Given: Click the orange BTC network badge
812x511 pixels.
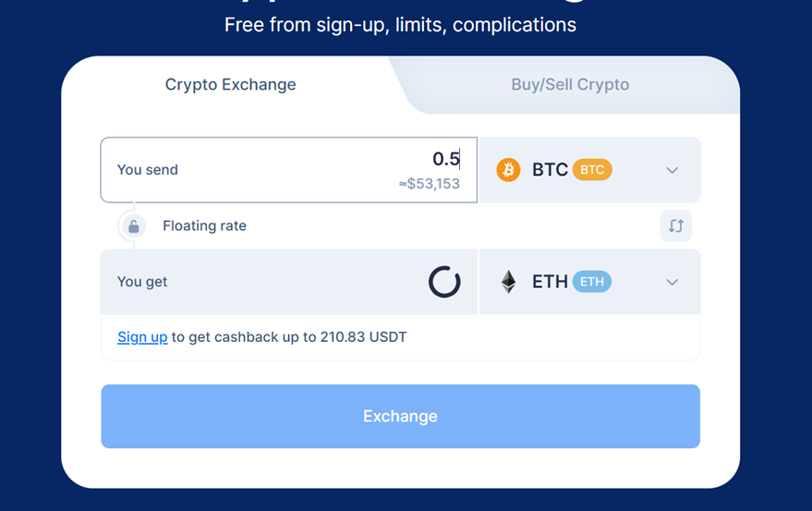Looking at the screenshot, I should click(x=592, y=169).
